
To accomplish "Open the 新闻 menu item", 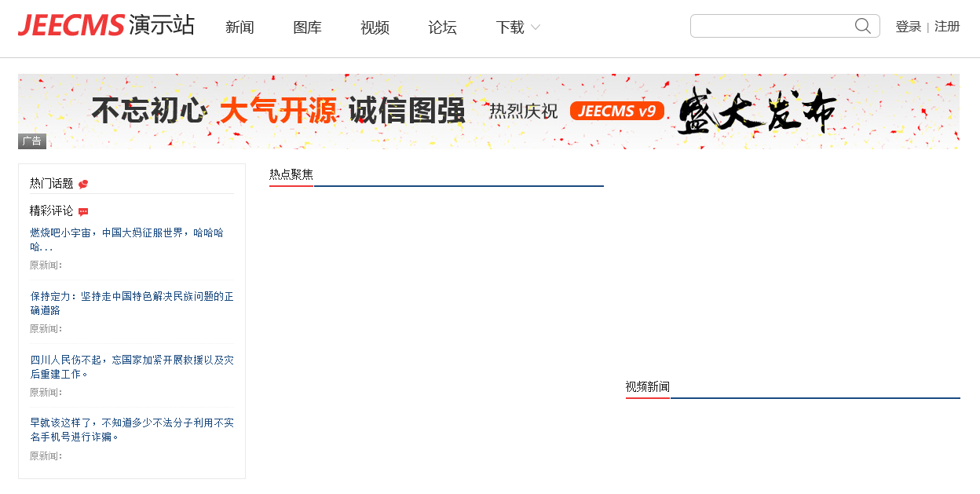I will click(240, 27).
